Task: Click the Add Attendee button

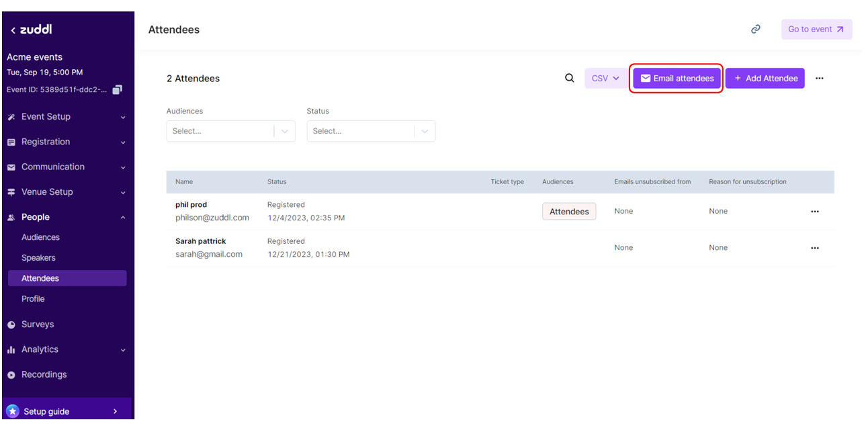Action: pos(765,78)
